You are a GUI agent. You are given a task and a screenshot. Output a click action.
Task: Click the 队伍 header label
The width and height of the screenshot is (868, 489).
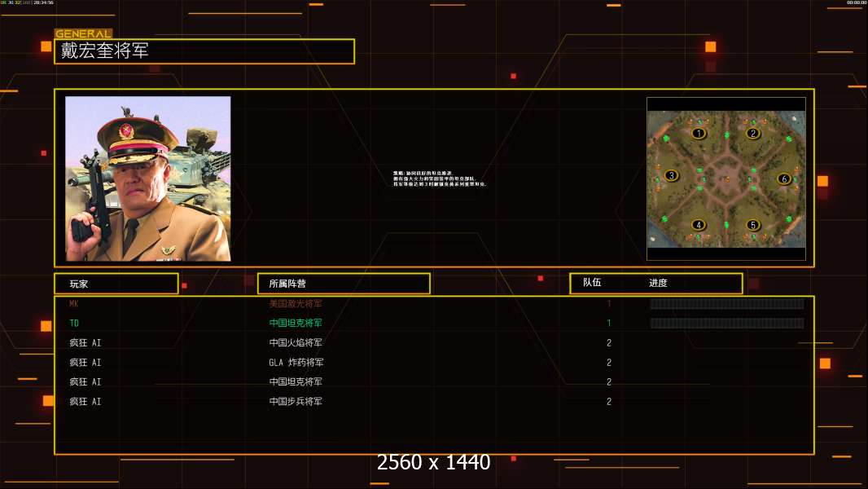tap(592, 283)
